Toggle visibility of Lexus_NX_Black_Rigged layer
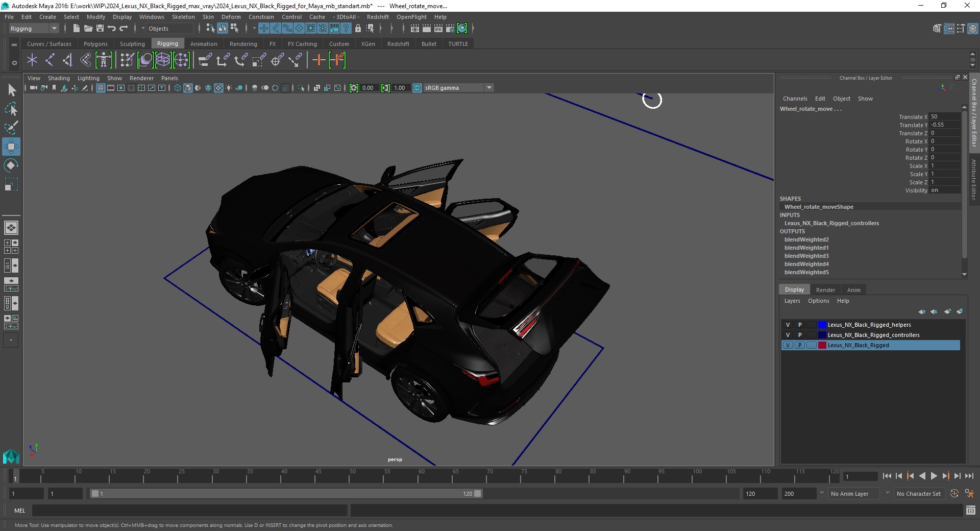This screenshot has height=531, width=980. 788,345
